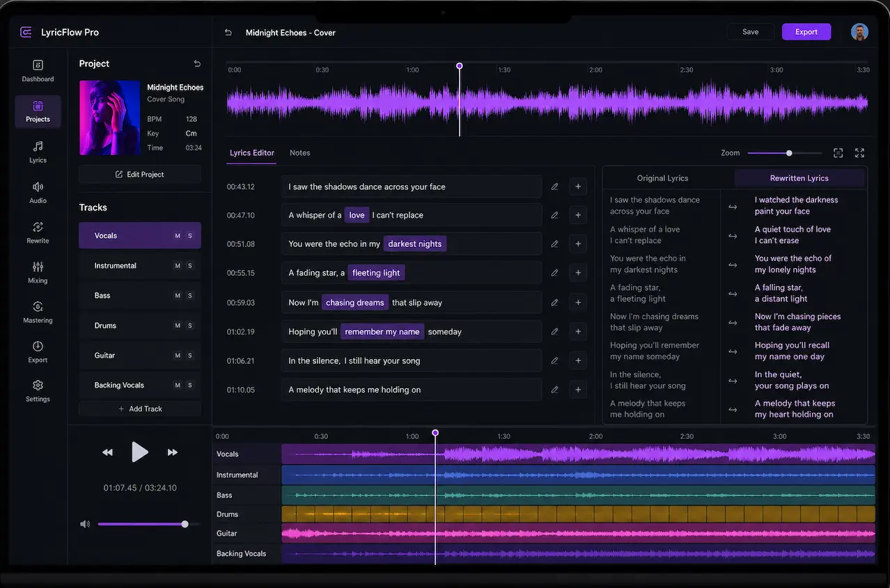Open the user profile avatar
This screenshot has width=890, height=588.
tap(859, 32)
